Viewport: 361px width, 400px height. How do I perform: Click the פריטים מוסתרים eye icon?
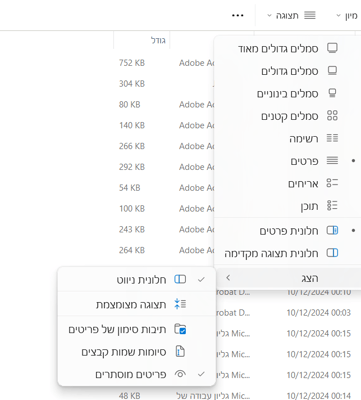point(180,374)
